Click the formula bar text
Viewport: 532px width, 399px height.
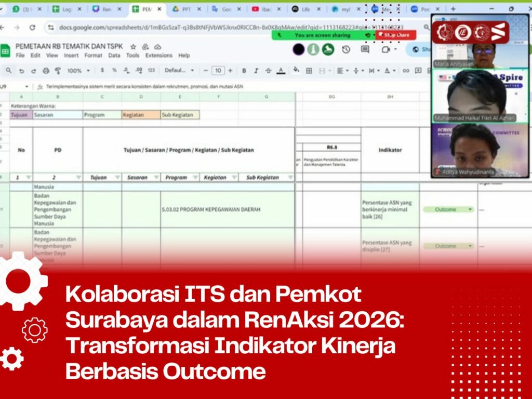145,87
